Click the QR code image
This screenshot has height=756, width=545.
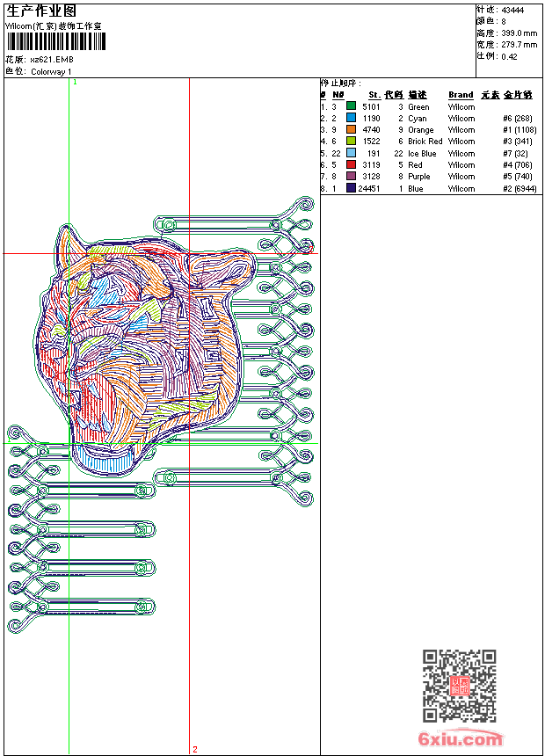pos(459,686)
